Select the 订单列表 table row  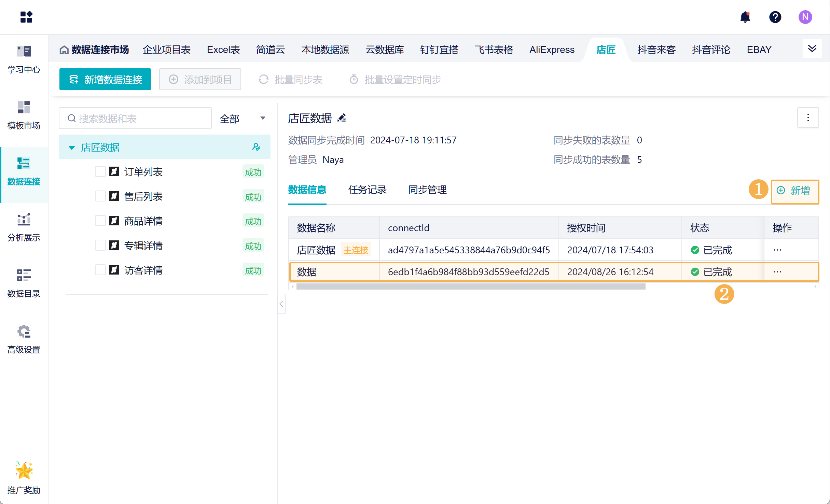(x=165, y=172)
